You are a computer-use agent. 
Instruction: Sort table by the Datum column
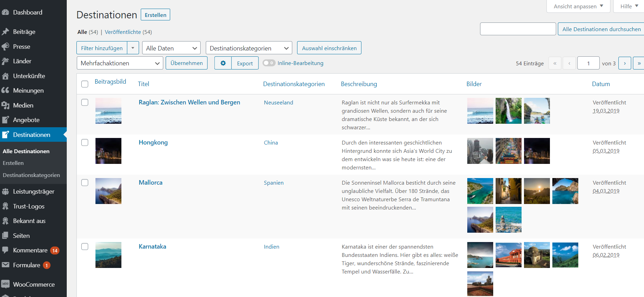pyautogui.click(x=601, y=84)
